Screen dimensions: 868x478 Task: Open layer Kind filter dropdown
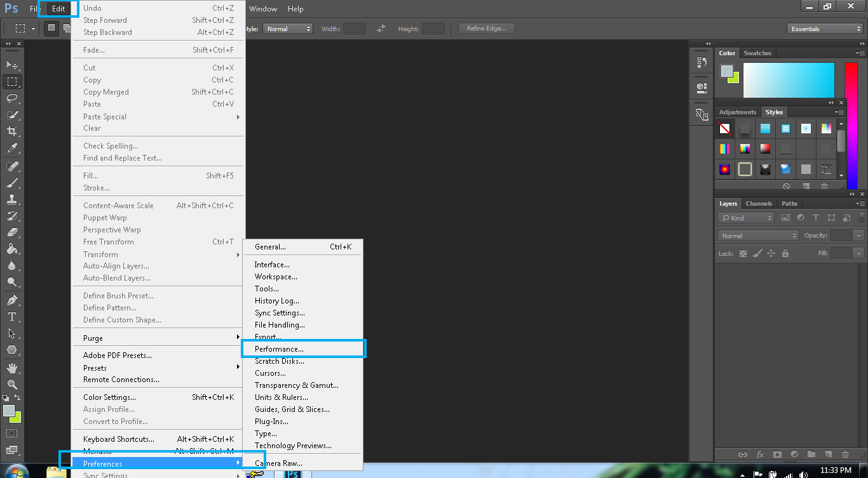pyautogui.click(x=746, y=218)
